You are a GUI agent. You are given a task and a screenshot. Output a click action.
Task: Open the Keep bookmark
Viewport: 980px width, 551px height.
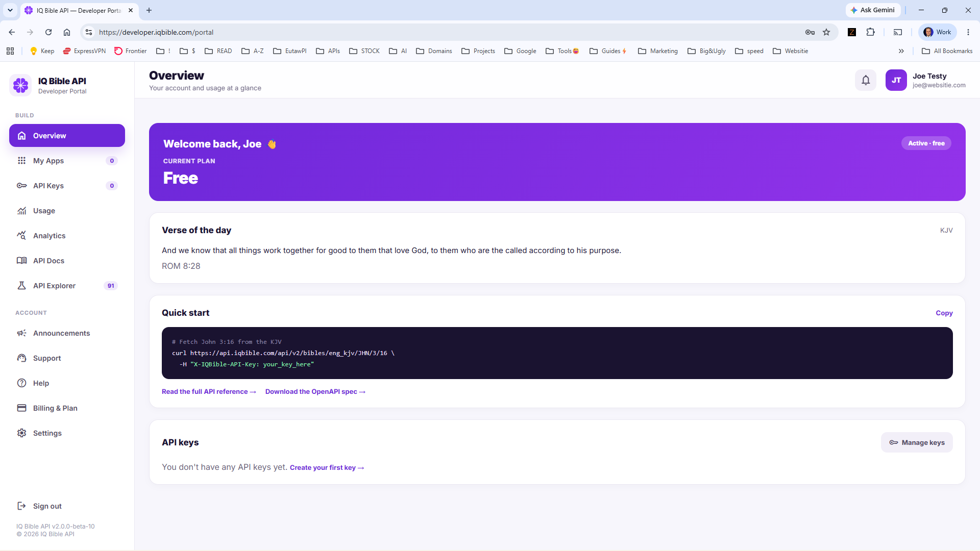[x=42, y=51]
